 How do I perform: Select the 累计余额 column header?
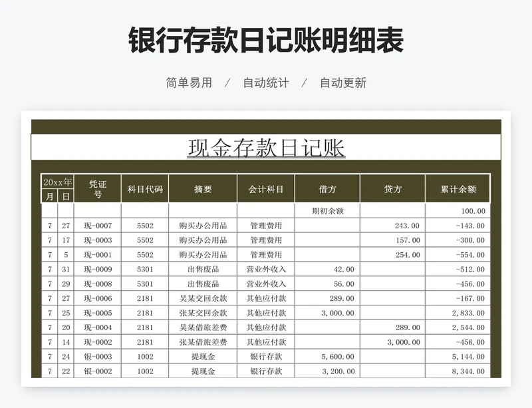click(458, 189)
